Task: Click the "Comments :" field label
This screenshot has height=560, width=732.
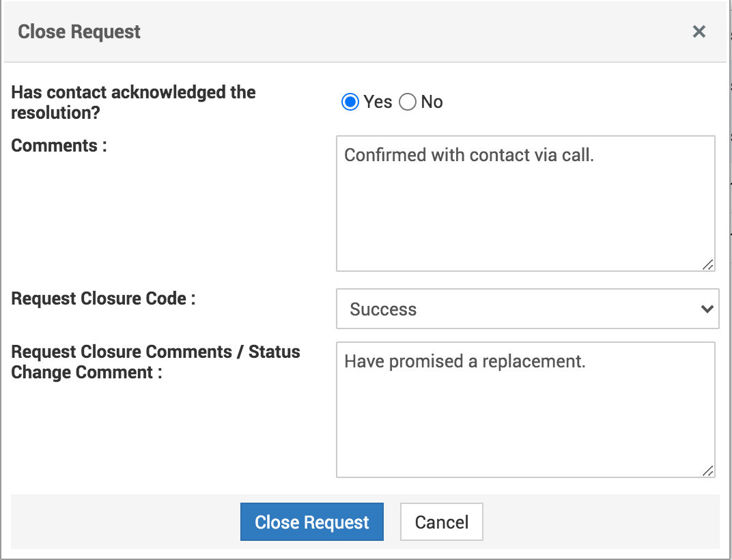Action: click(x=59, y=145)
